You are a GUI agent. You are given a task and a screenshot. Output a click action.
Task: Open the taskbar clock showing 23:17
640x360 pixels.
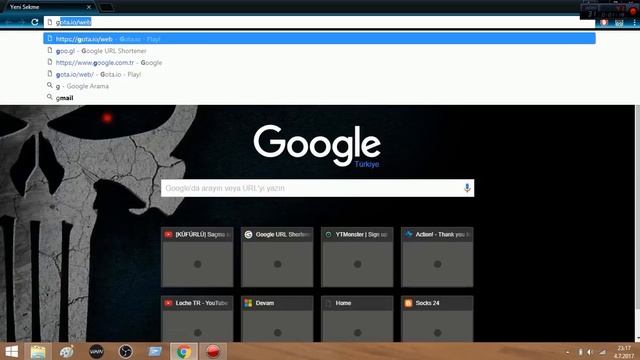(623, 352)
